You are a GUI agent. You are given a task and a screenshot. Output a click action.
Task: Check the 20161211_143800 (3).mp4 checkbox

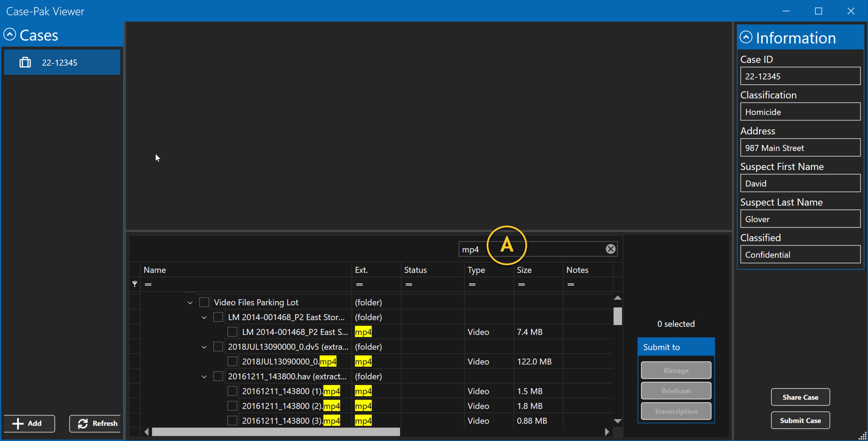(x=233, y=421)
